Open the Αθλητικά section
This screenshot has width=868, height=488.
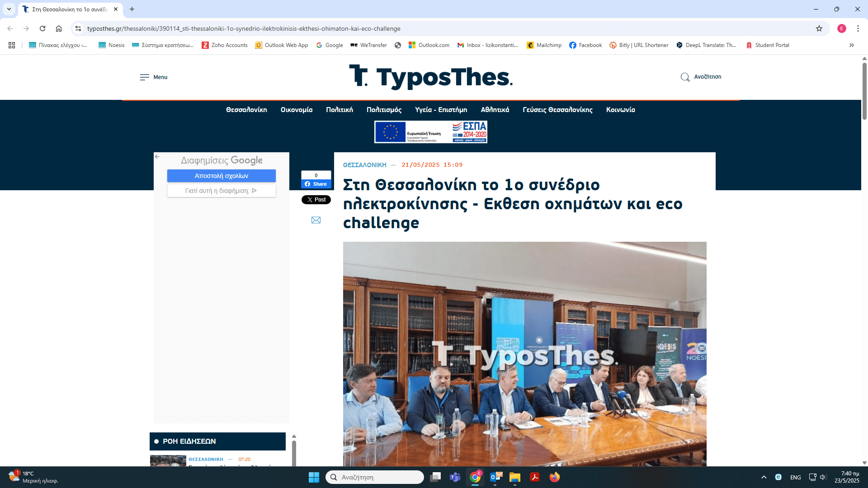[495, 110]
